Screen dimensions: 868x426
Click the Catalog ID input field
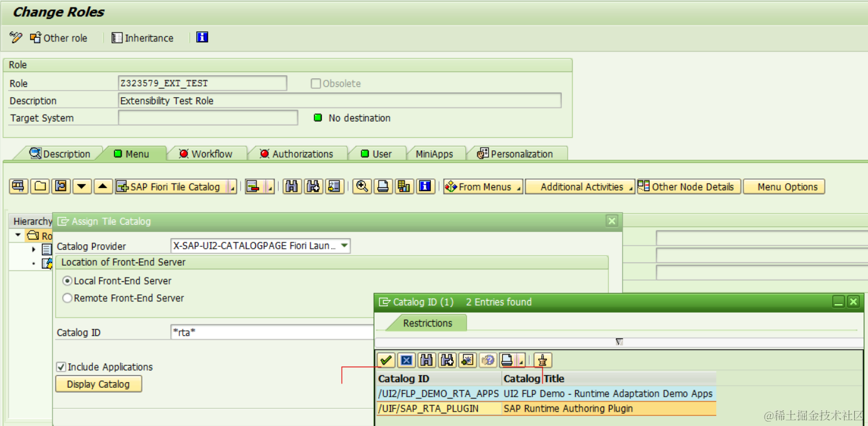[x=272, y=333]
